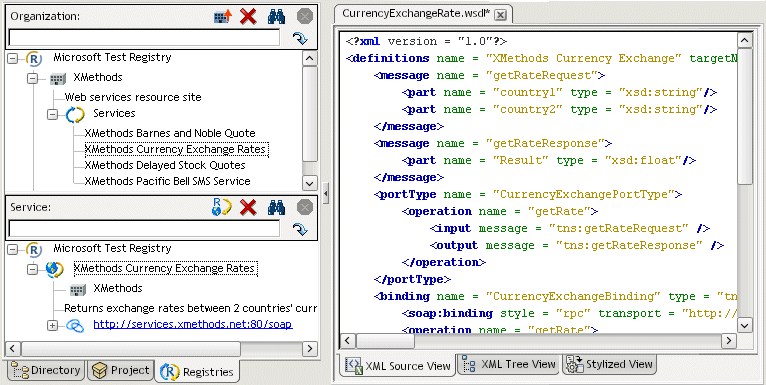Open the services.xmethods.net:80/soap link
The height and width of the screenshot is (385, 766).
[x=193, y=324]
